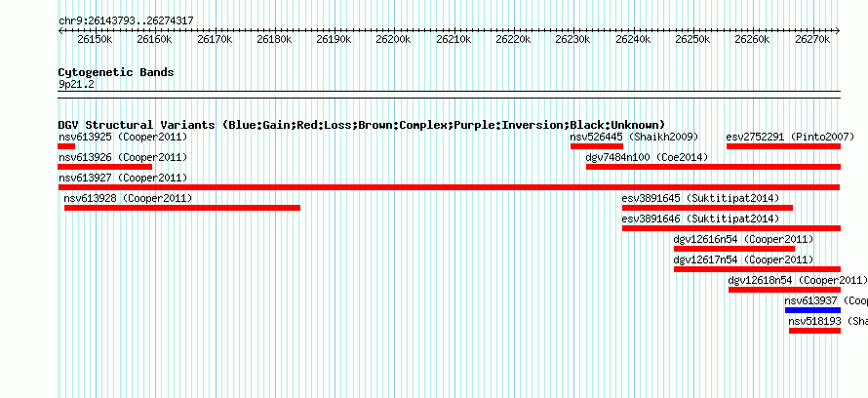The height and width of the screenshot is (398, 868).
Task: Open the nsv613926 (Cooper2011) variant label
Action: (x=123, y=157)
